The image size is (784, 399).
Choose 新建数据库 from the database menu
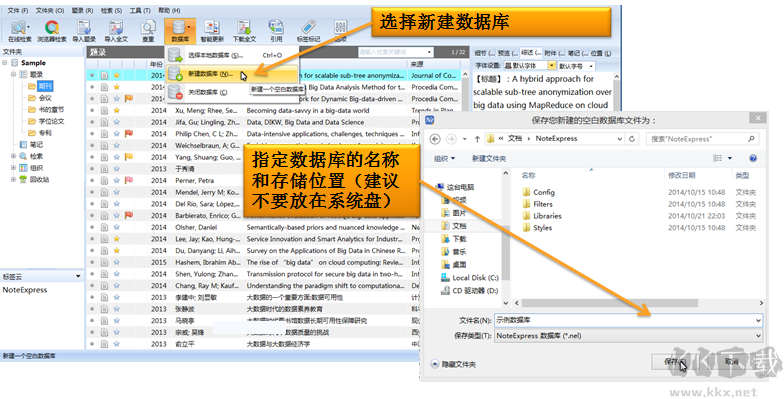tap(210, 74)
